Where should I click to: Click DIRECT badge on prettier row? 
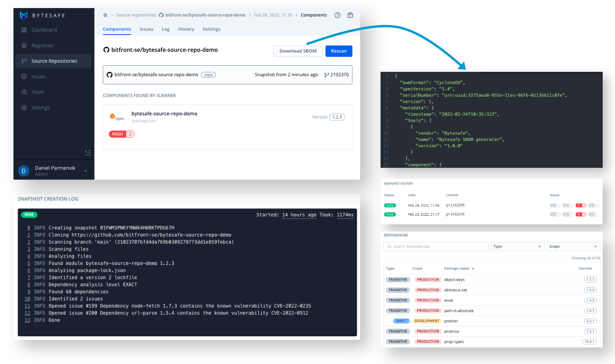401,321
